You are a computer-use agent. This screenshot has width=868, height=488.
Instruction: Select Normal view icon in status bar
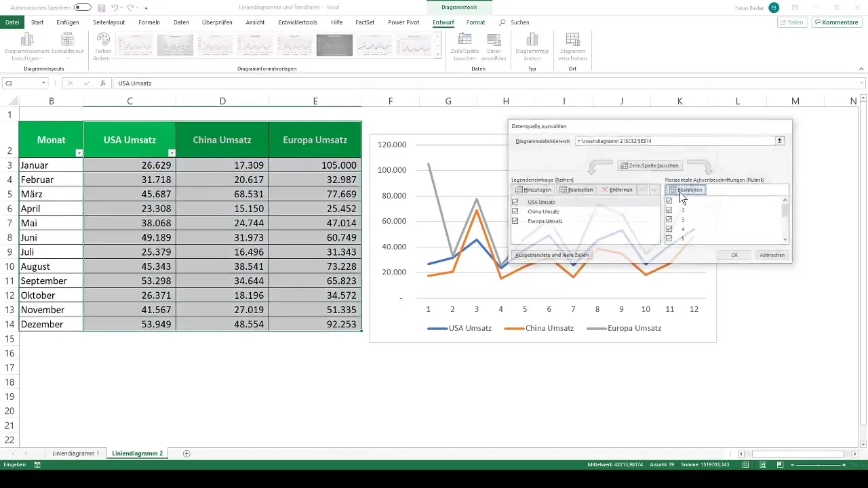tap(745, 465)
